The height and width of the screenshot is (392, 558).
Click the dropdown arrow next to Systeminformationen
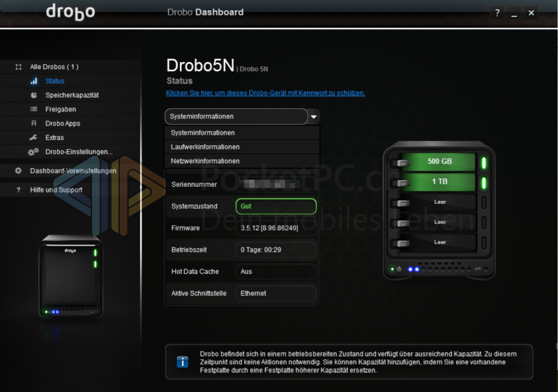(313, 116)
